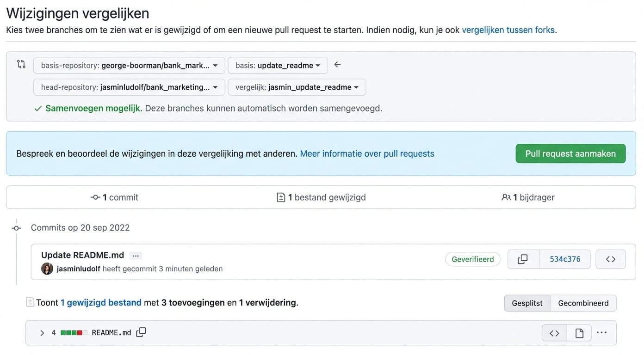
Task: Open the commit message options ellipsis
Action: 136,255
